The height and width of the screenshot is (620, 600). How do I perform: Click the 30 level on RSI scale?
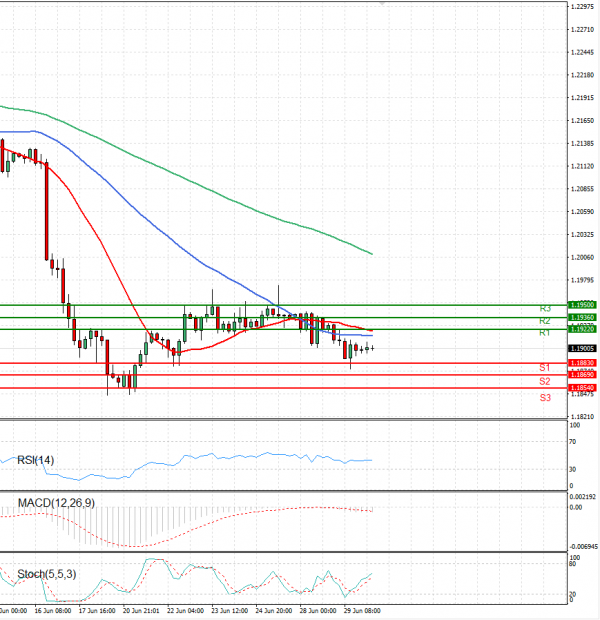tap(572, 470)
